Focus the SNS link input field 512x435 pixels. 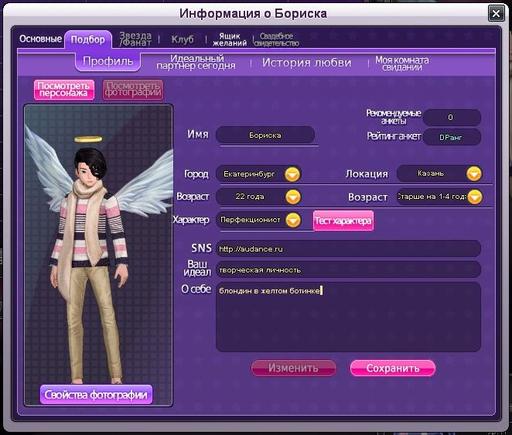(348, 249)
